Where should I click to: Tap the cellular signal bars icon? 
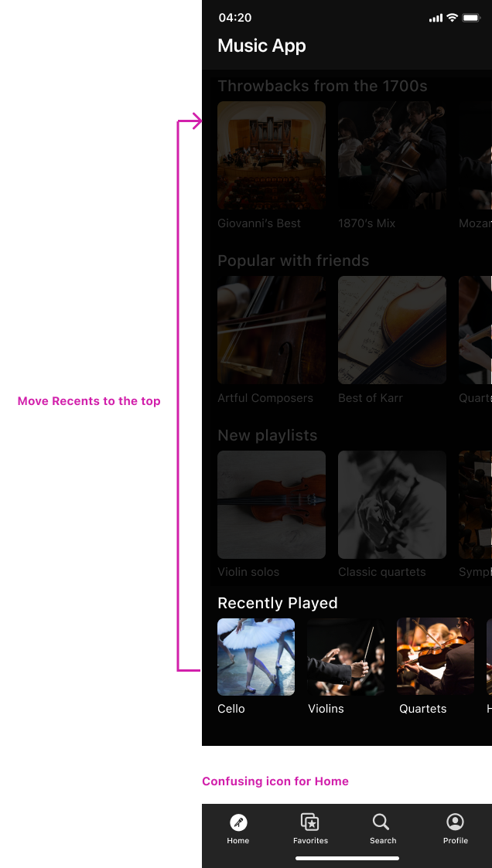[436, 19]
